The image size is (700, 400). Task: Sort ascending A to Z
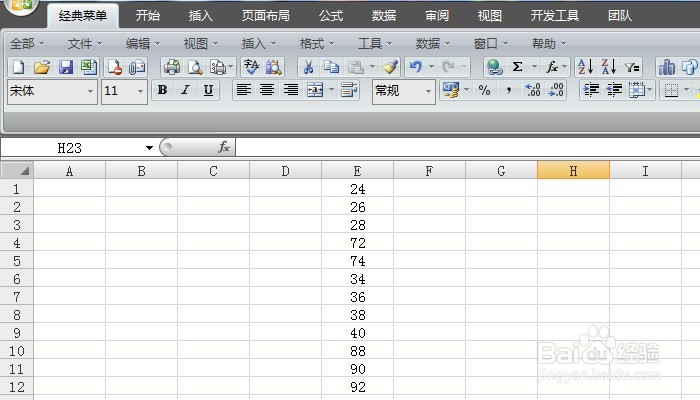(x=585, y=67)
